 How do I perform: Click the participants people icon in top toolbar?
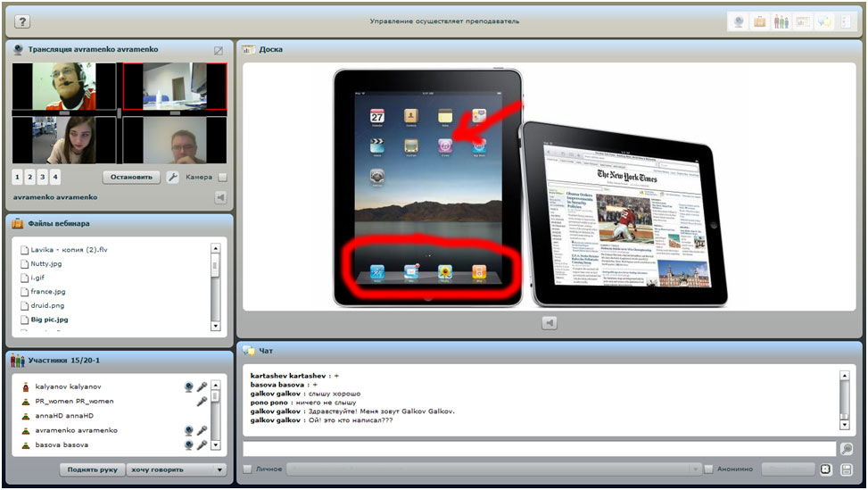[x=781, y=21]
